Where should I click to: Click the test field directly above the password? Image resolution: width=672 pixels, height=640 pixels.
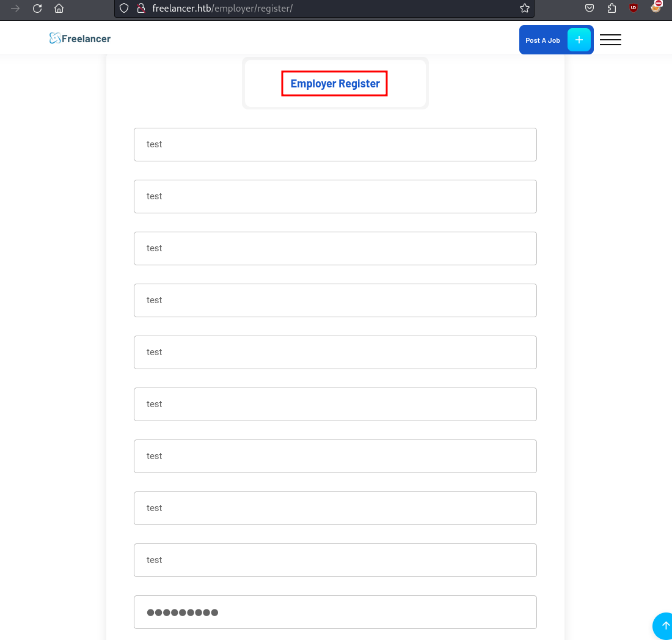click(x=335, y=560)
